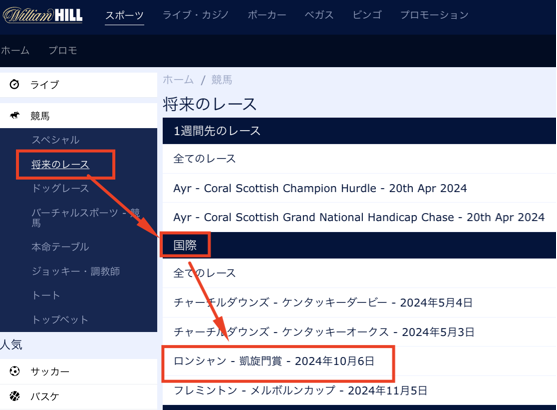Open the プロモーション menu item
Screen dimensions: 557x410
point(434,15)
